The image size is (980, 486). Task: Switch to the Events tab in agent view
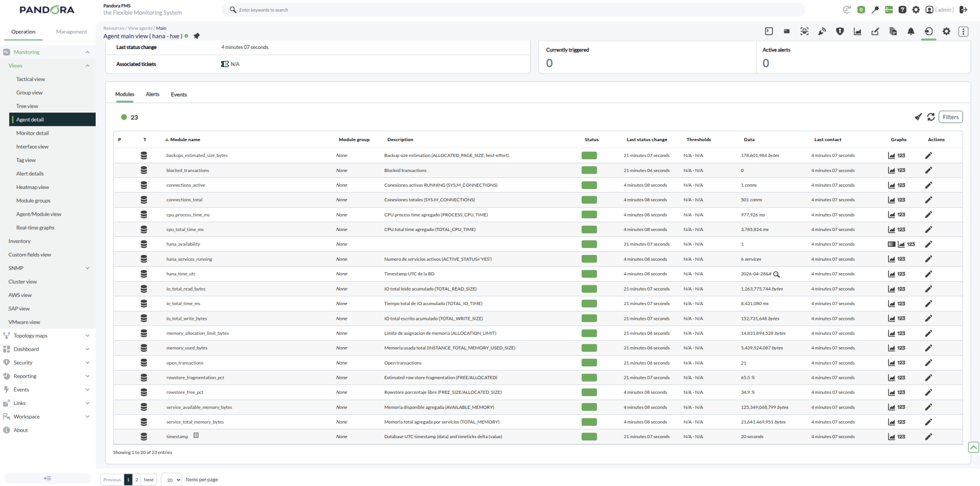179,95
